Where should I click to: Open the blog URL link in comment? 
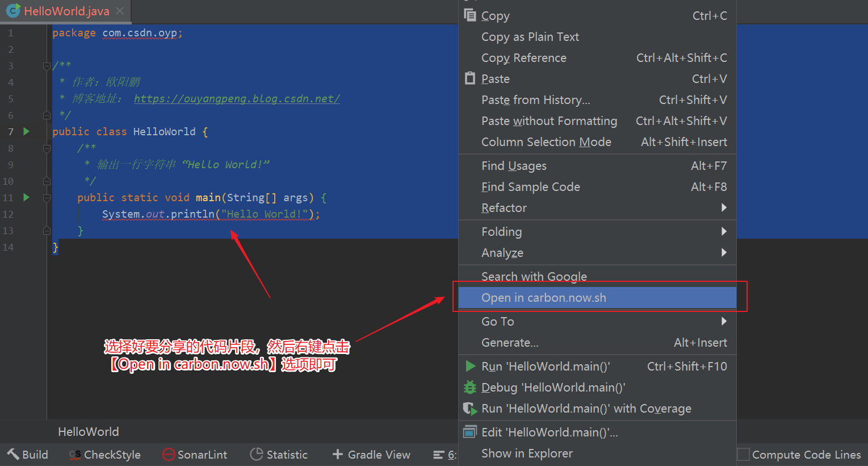tap(237, 99)
